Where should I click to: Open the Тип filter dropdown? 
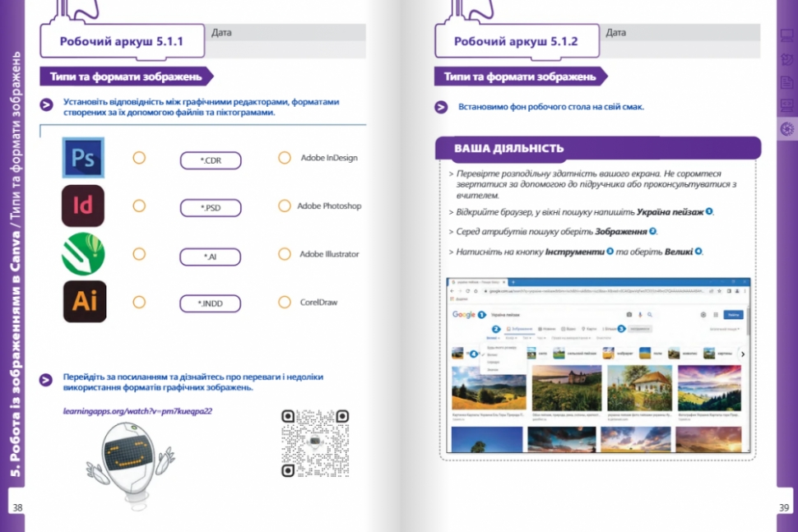[x=527, y=338]
